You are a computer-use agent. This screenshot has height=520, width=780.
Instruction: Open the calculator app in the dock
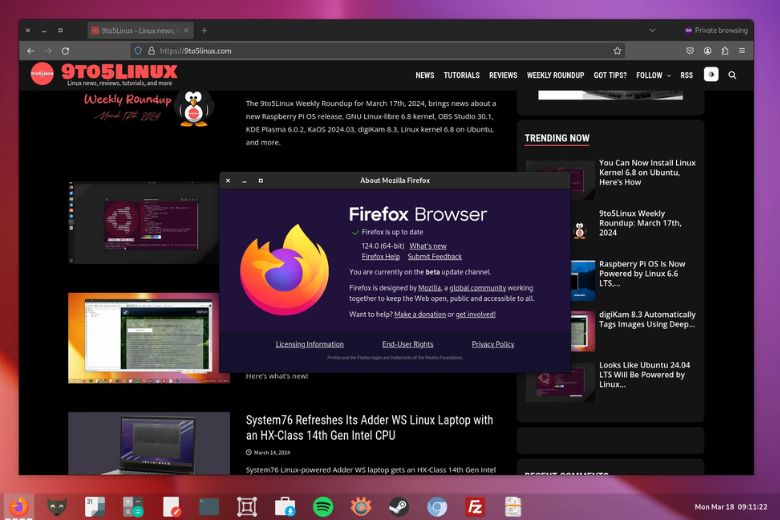coord(133,507)
